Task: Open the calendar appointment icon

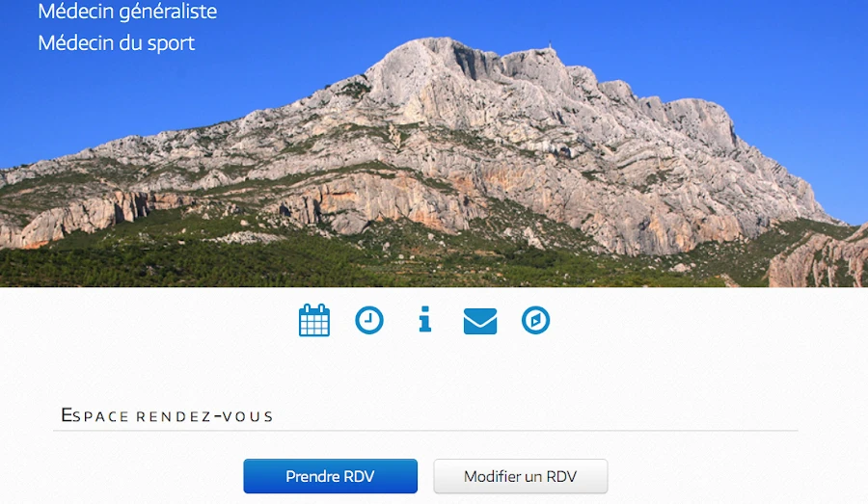Action: click(x=313, y=320)
